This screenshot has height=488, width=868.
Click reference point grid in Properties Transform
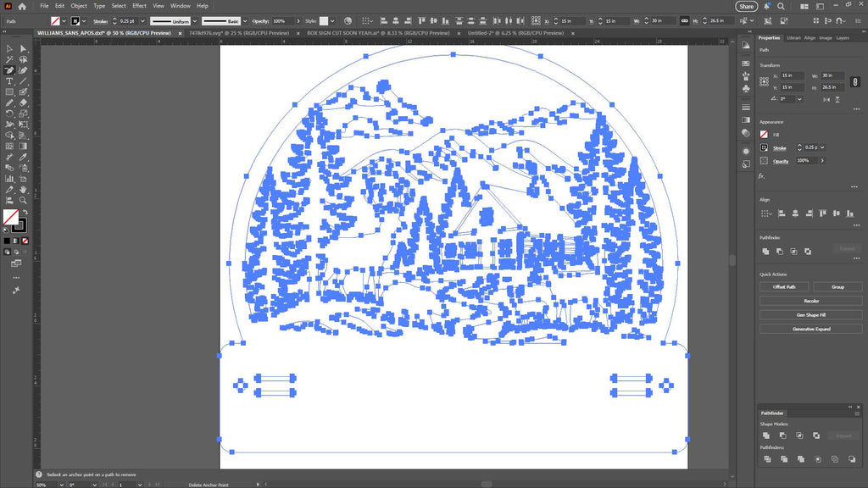pos(764,81)
